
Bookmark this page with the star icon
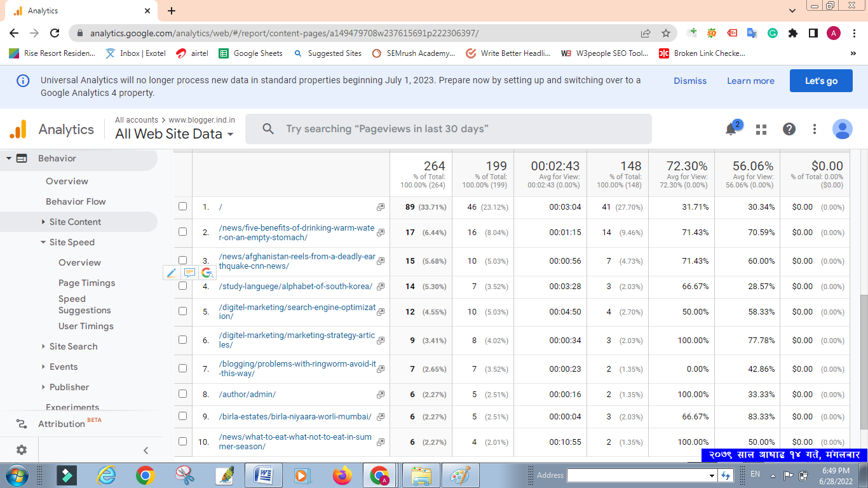666,33
